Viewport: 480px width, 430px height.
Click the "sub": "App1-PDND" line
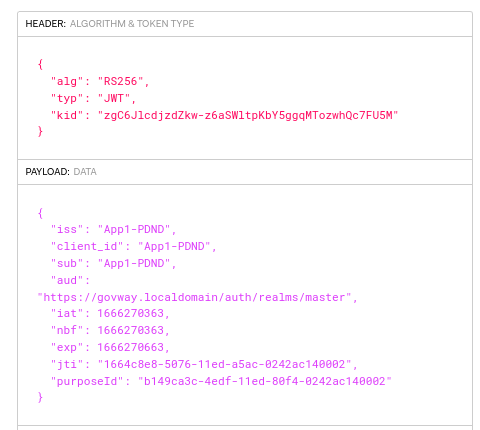pos(113,263)
